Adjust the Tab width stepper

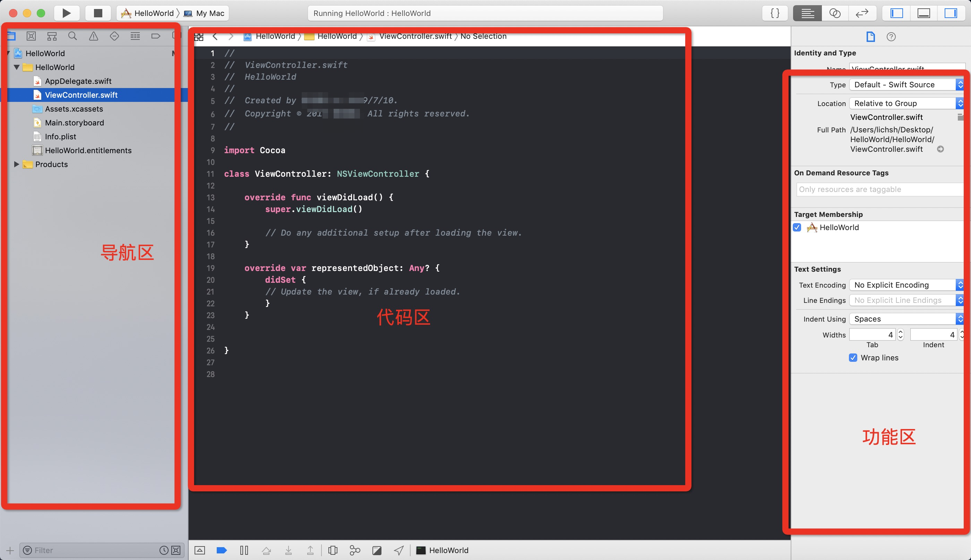click(901, 335)
